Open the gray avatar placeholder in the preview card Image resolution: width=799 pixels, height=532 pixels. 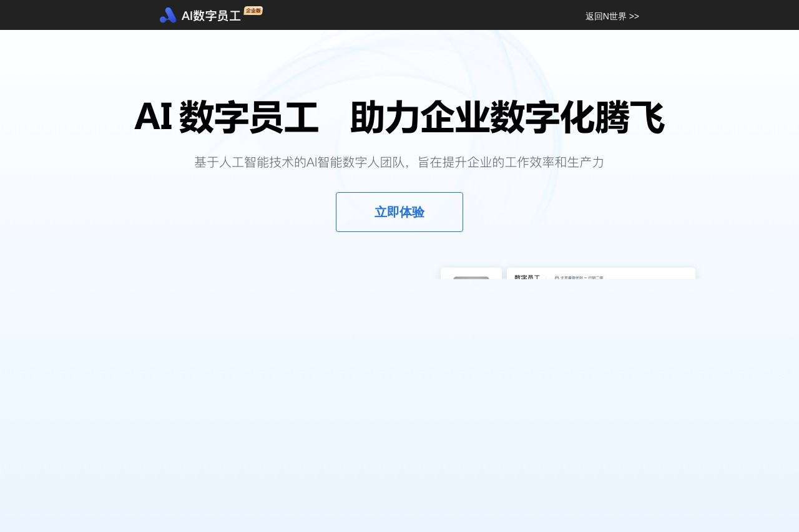pyautogui.click(x=471, y=279)
